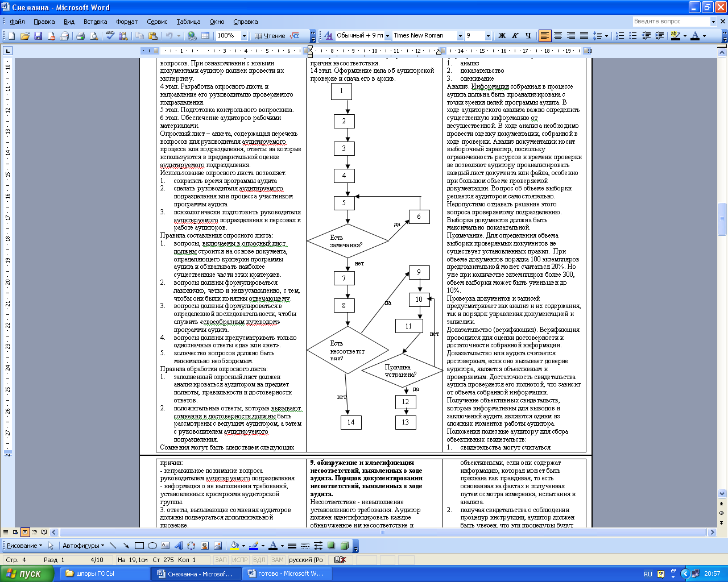Open shadow style options
This screenshot has width=728, height=582.
[331, 546]
